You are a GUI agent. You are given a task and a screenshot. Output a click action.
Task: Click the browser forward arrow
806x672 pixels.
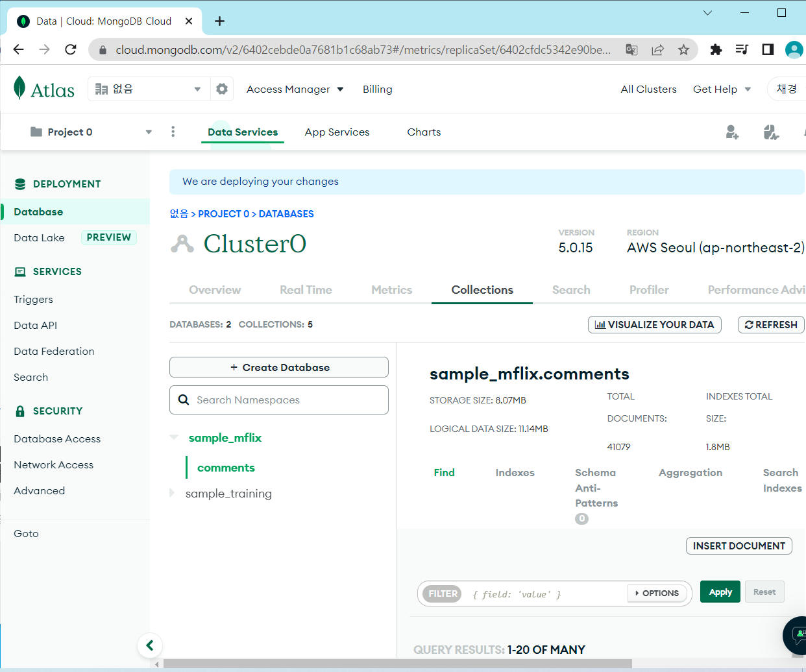[x=44, y=49]
